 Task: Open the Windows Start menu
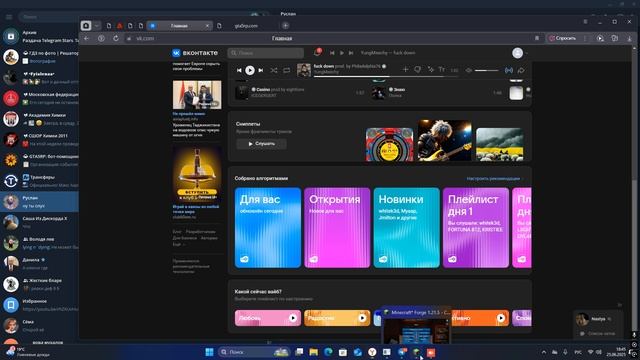(209, 352)
